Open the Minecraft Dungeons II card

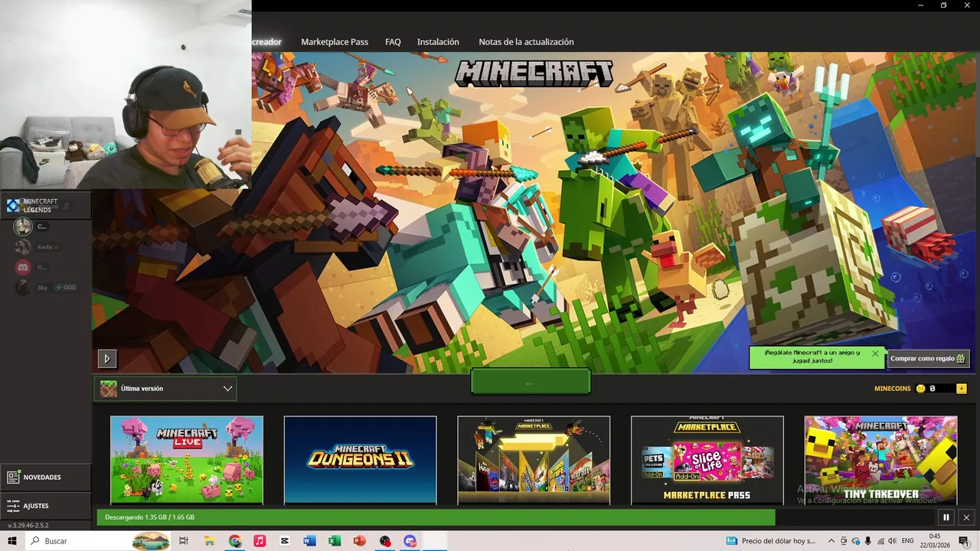point(360,460)
